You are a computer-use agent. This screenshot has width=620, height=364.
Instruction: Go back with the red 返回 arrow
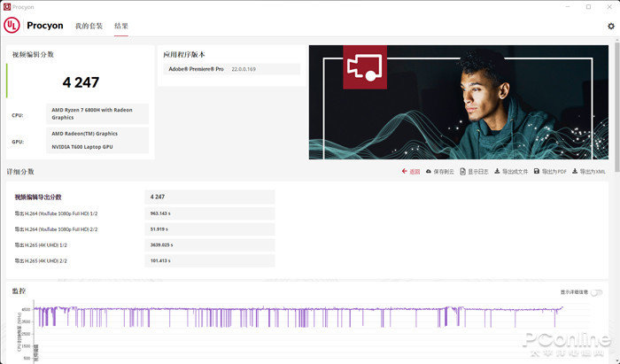click(x=411, y=172)
